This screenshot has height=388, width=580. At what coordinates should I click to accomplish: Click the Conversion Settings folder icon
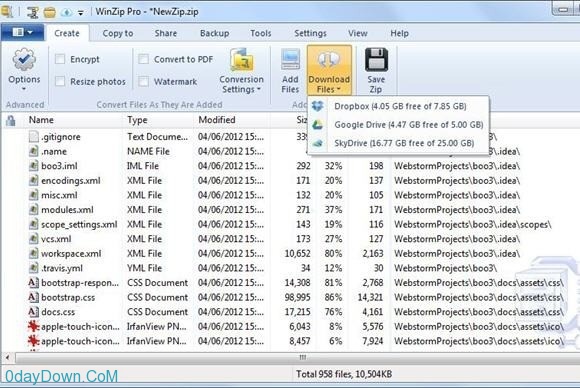[x=242, y=60]
